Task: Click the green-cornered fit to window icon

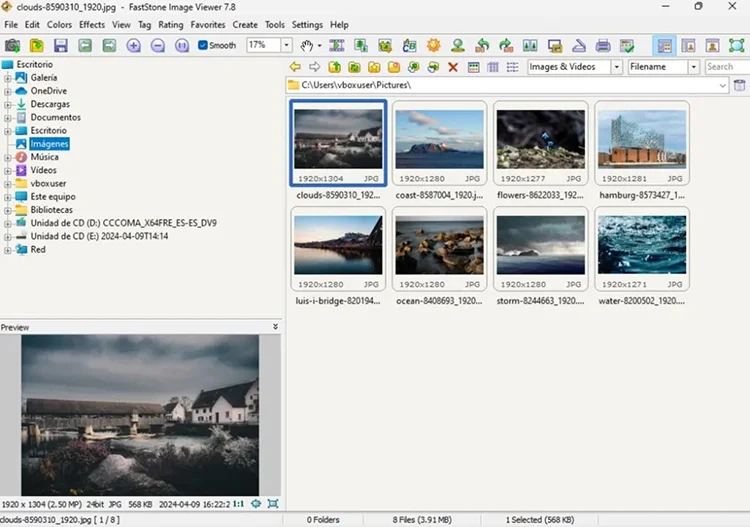Action: tap(737, 45)
